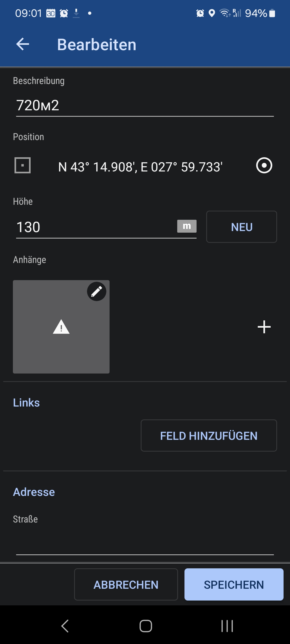Tap the battery indicator in status bar
The height and width of the screenshot is (644, 290).
pos(272,13)
